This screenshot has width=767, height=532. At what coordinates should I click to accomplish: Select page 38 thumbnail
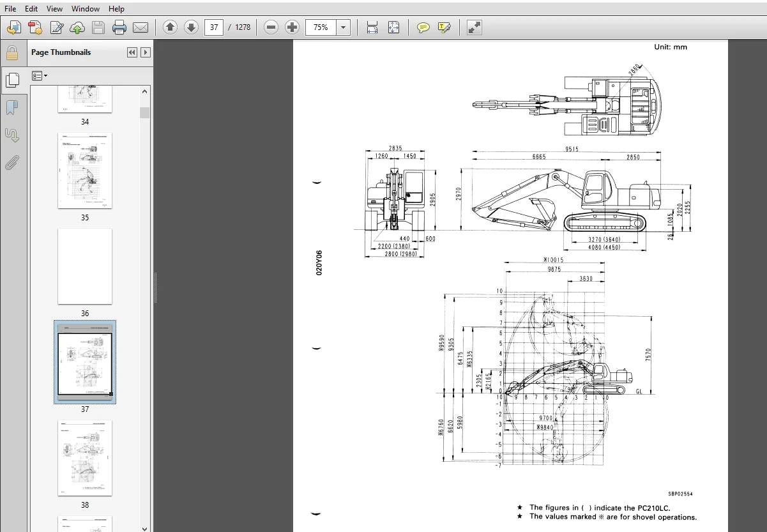click(x=85, y=458)
